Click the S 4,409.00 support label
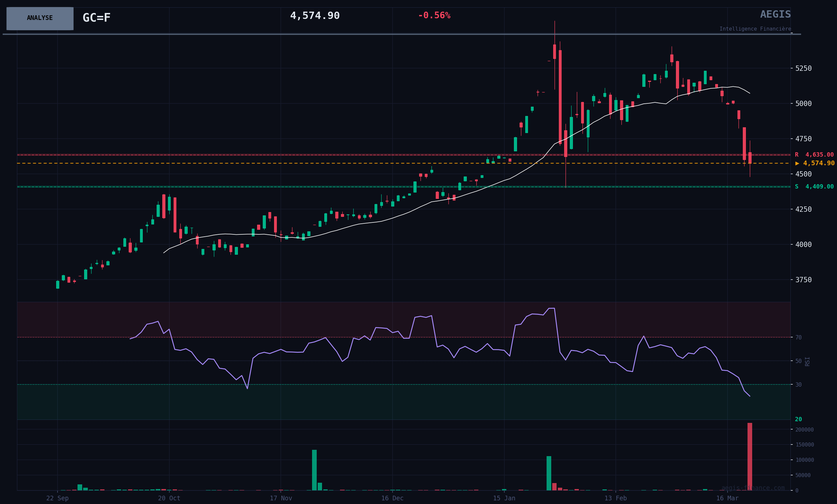This screenshot has width=837, height=504. (x=814, y=187)
